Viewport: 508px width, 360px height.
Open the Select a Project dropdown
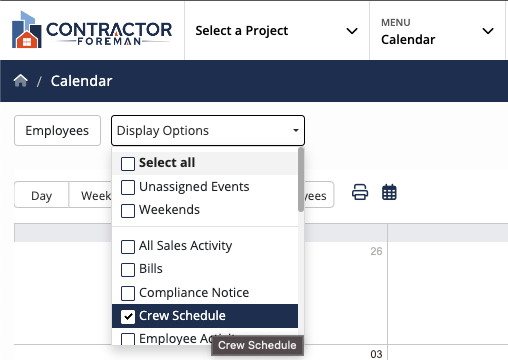coord(277,31)
